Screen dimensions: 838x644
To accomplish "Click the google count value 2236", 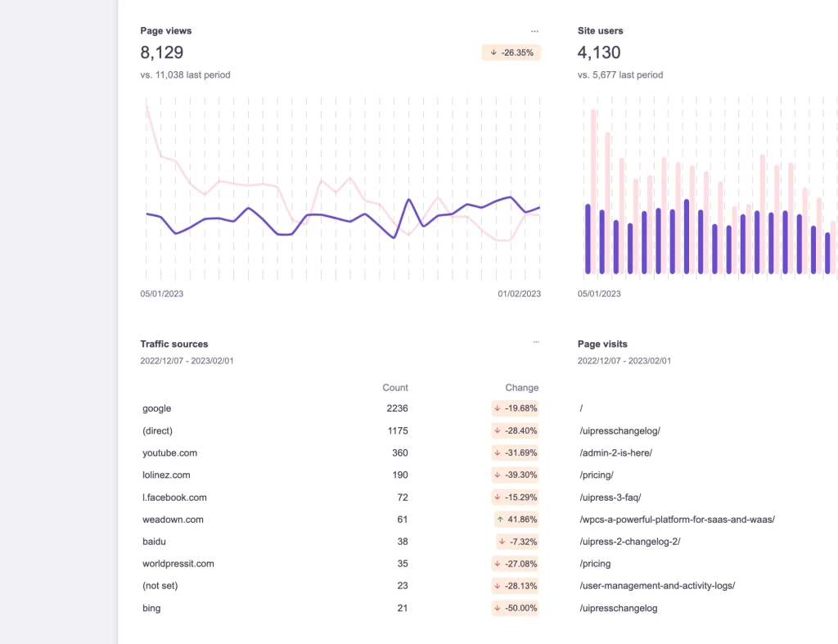I will (397, 408).
